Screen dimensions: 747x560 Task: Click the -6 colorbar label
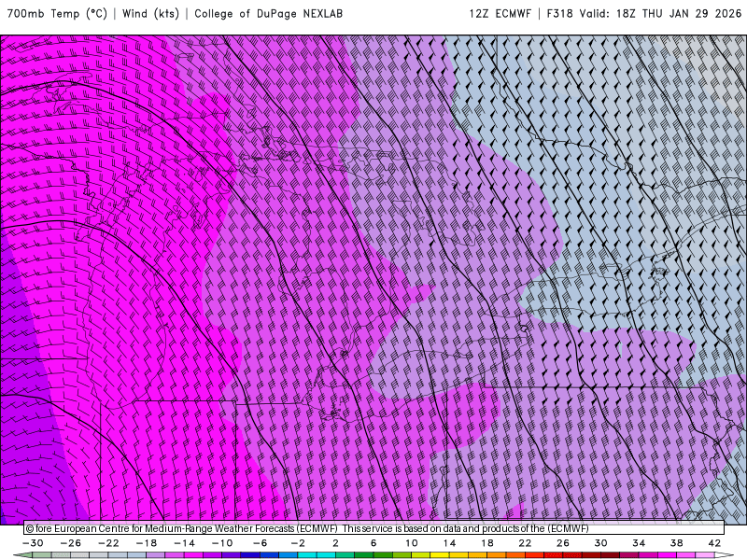tap(261, 543)
